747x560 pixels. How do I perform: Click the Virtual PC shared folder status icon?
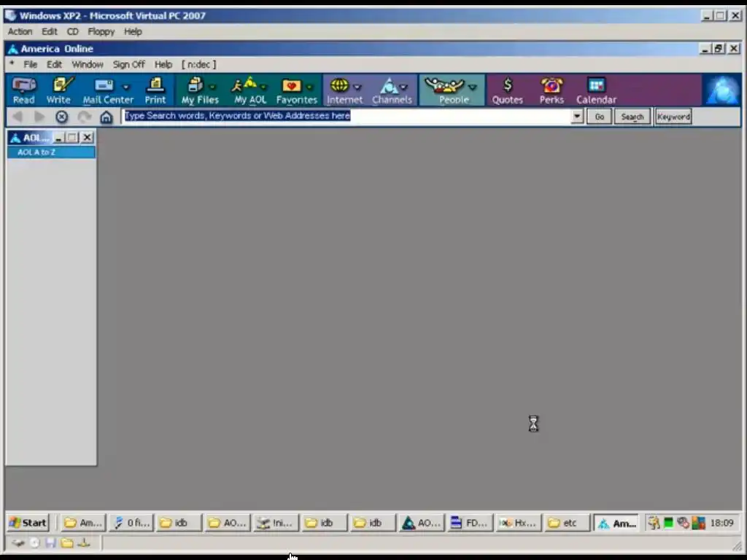tap(67, 542)
